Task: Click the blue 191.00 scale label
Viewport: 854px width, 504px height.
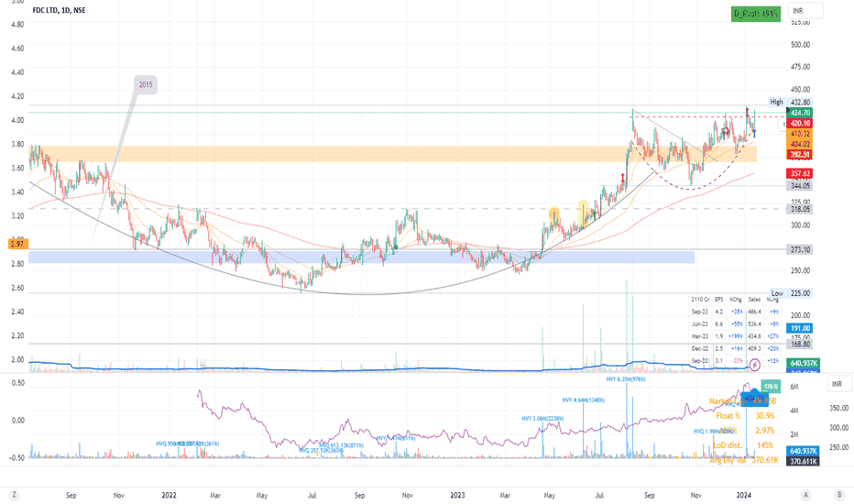Action: [800, 328]
